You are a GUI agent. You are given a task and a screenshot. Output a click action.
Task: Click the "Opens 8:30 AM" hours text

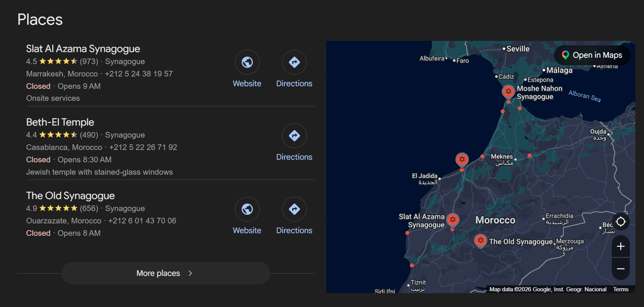84,160
